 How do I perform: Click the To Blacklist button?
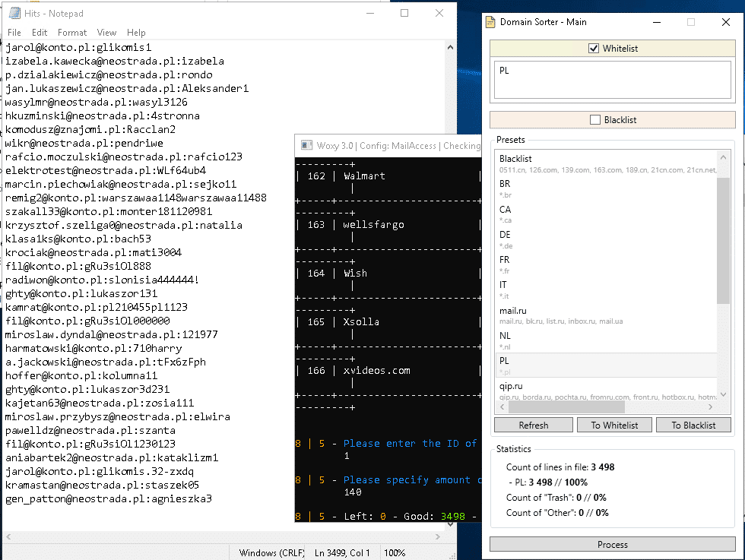[x=693, y=425]
